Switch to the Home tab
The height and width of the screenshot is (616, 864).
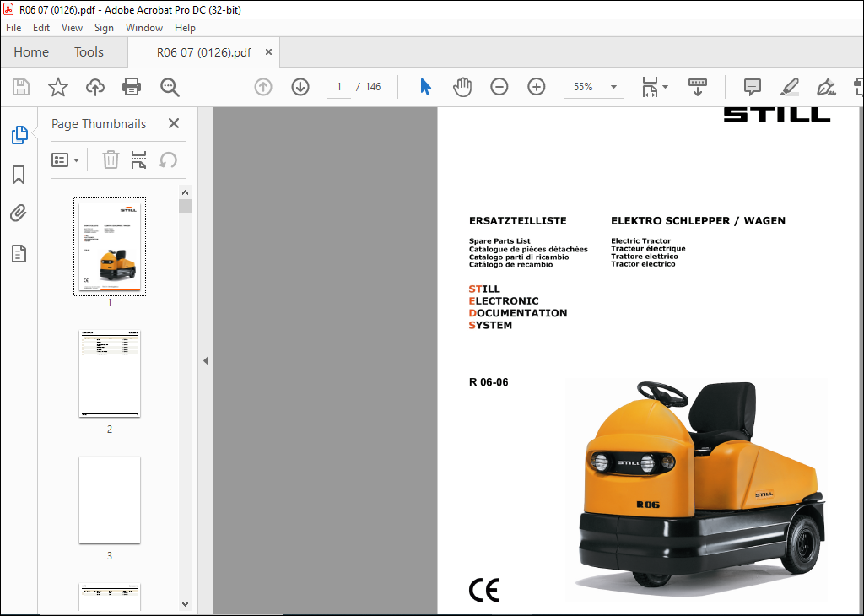tap(31, 52)
